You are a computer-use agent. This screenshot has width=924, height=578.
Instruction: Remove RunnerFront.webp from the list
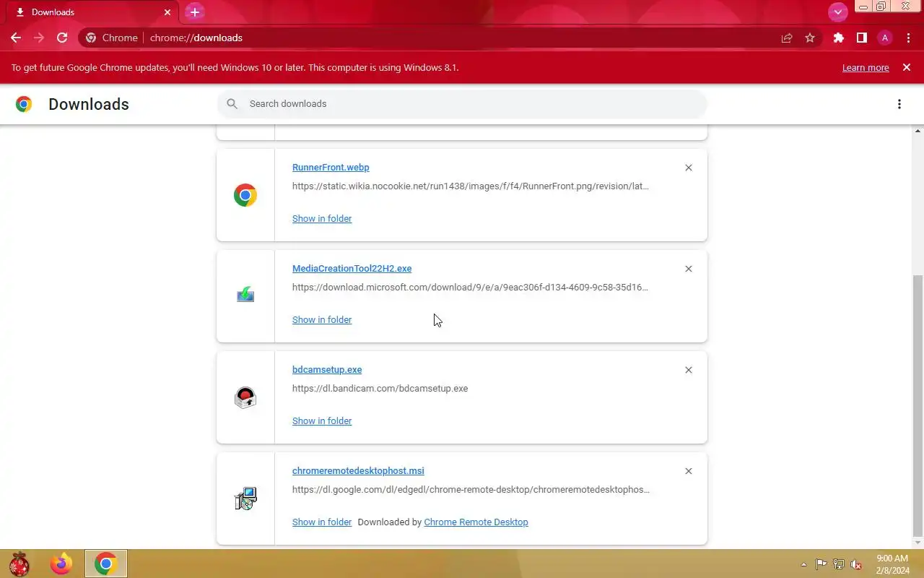click(x=688, y=168)
